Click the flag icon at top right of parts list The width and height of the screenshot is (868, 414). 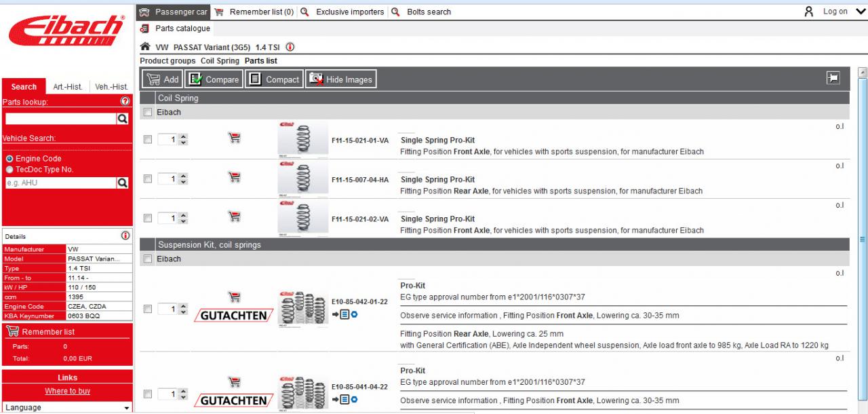coord(833,79)
